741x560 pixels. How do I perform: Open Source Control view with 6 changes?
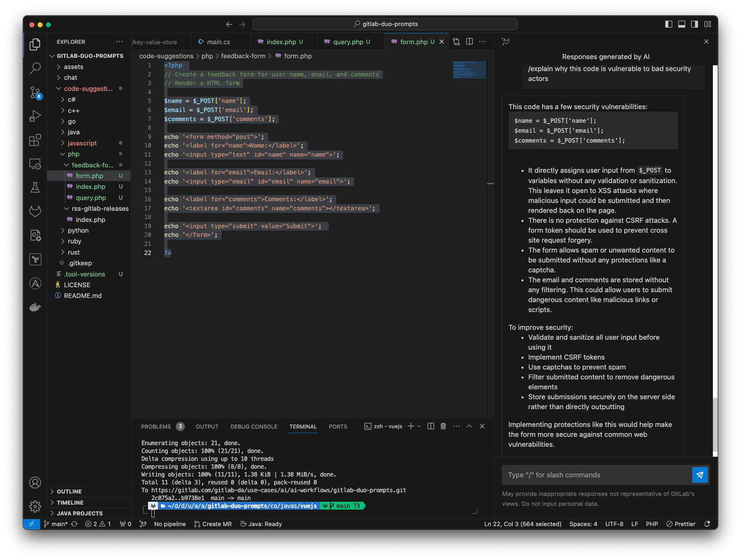[x=35, y=93]
